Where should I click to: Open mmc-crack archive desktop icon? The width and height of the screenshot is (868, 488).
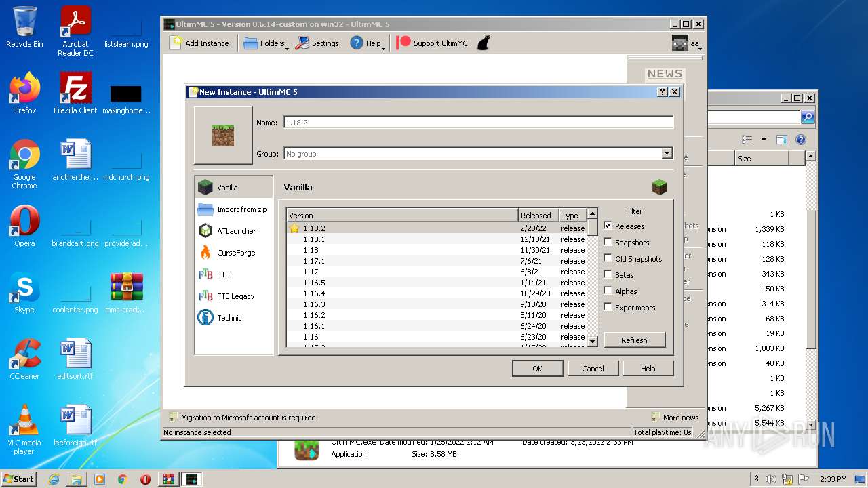pyautogui.click(x=127, y=293)
